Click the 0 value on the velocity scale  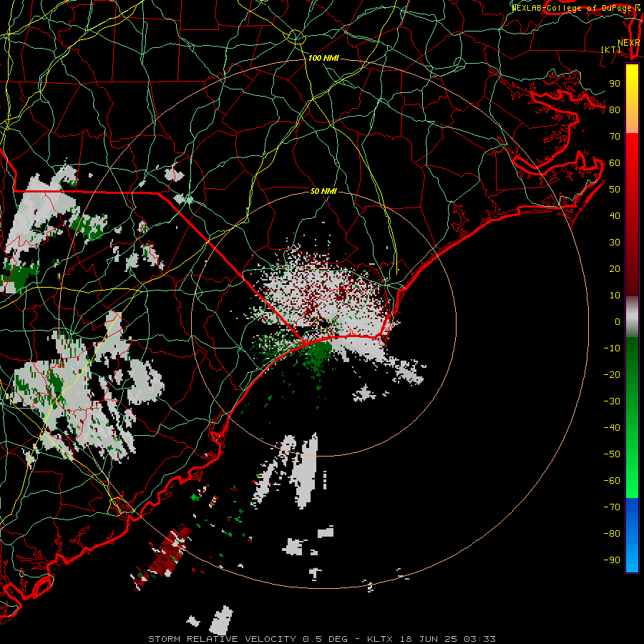point(618,321)
